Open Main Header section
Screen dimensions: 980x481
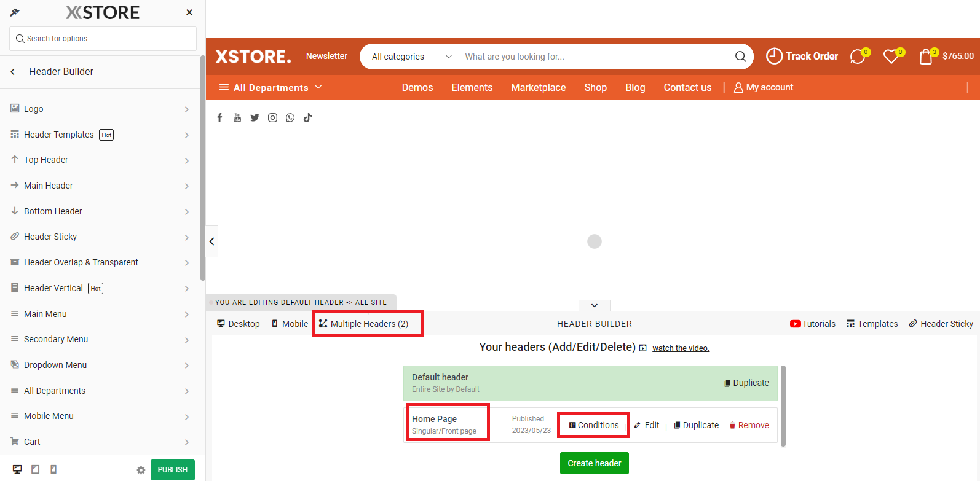click(x=100, y=186)
